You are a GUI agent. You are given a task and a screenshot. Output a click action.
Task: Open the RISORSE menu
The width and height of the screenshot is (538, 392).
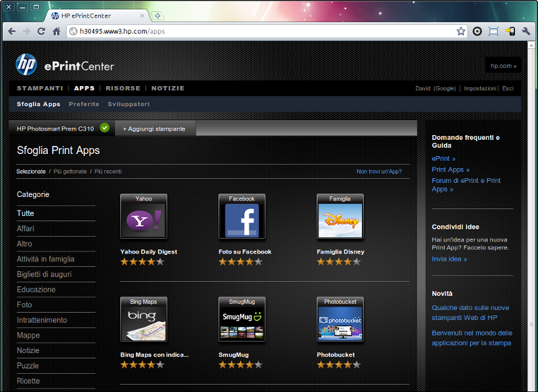click(123, 88)
